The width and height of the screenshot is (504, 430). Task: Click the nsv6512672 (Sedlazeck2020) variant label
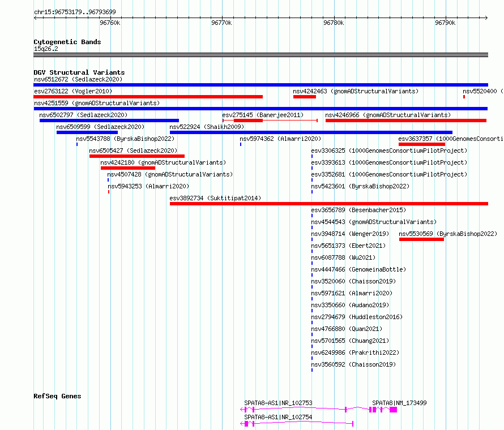coord(78,79)
